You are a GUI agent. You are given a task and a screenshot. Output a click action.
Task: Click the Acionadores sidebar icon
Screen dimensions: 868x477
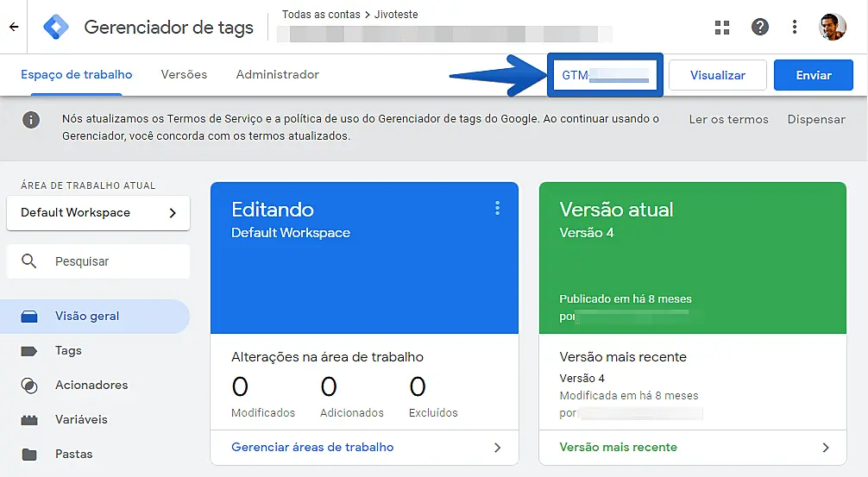pyautogui.click(x=28, y=386)
